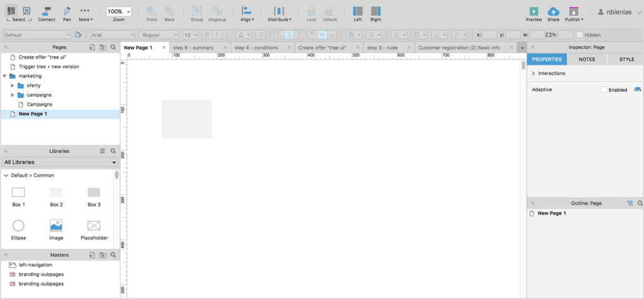Enable the Adaptive views checkbox

[x=604, y=89]
